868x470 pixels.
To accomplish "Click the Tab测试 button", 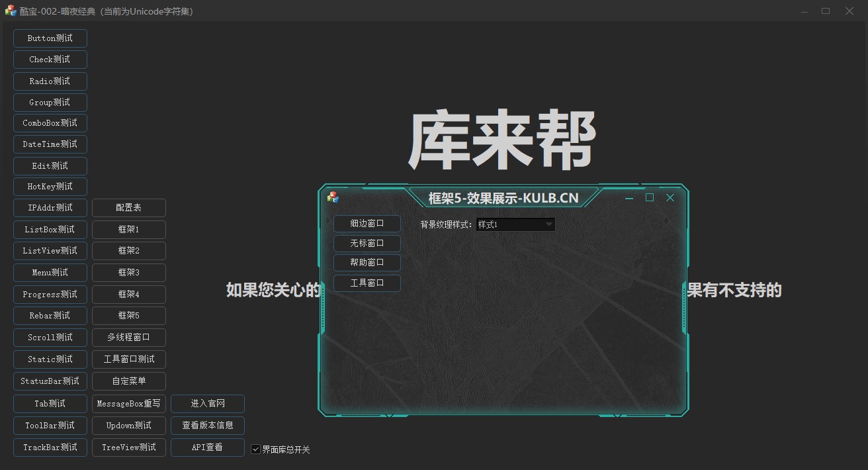I will pyautogui.click(x=50, y=404).
